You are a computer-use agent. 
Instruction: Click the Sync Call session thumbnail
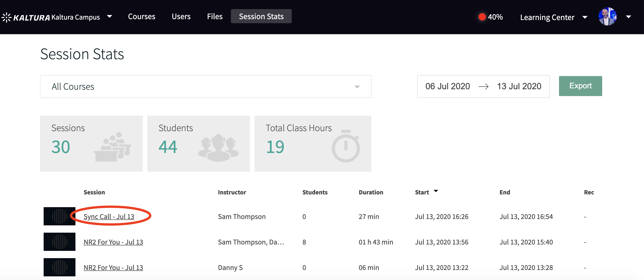60,216
